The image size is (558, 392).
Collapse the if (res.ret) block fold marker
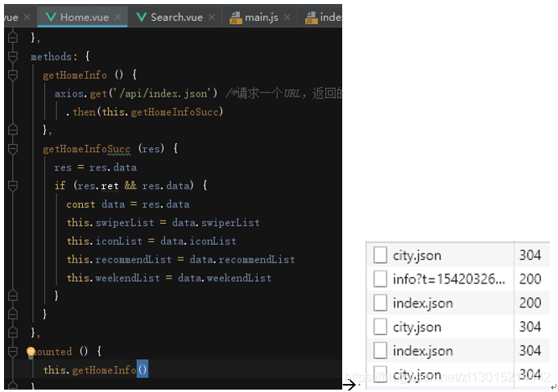[13, 186]
